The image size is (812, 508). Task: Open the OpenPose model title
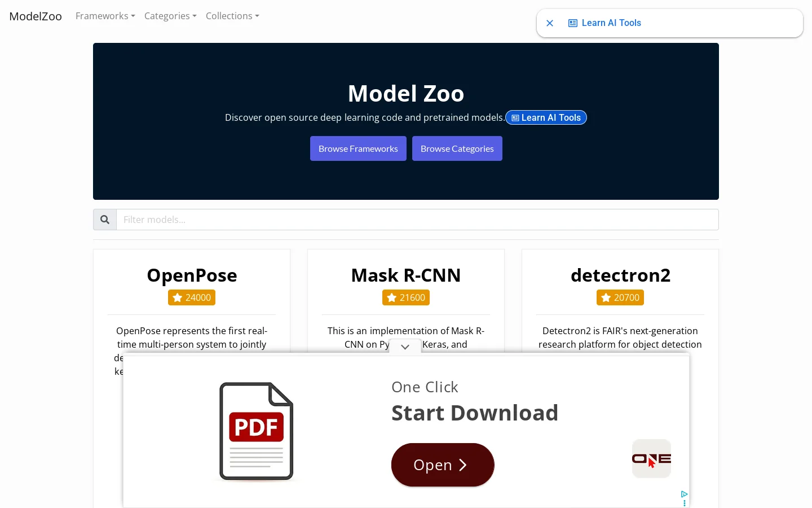(192, 275)
